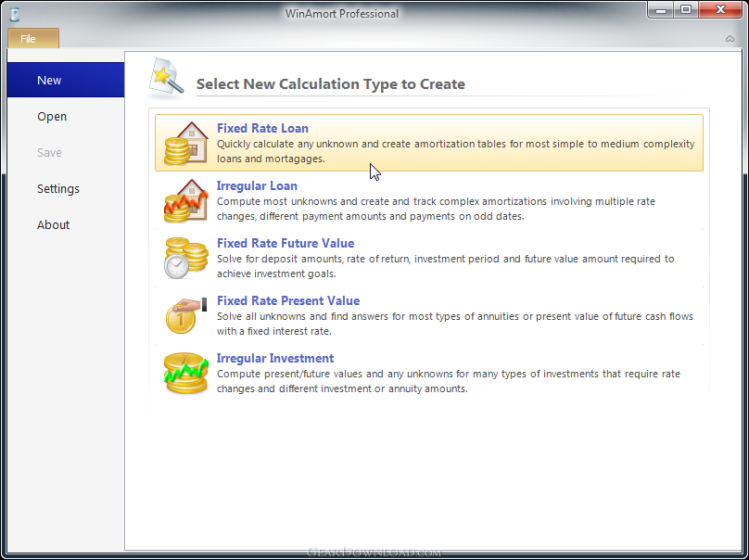Minimize the WinAmort window
The image size is (749, 560).
click(x=661, y=10)
